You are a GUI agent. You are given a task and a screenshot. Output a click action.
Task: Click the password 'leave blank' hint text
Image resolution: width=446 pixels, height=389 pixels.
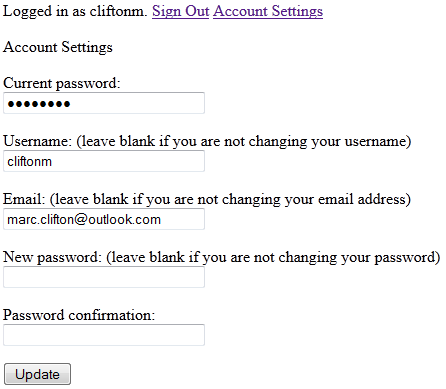click(273, 258)
